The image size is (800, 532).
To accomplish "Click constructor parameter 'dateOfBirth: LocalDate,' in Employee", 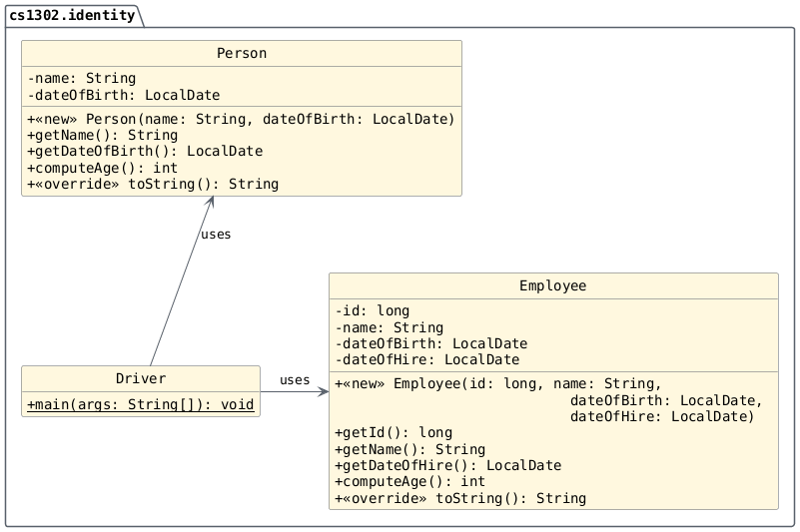I will (666, 400).
